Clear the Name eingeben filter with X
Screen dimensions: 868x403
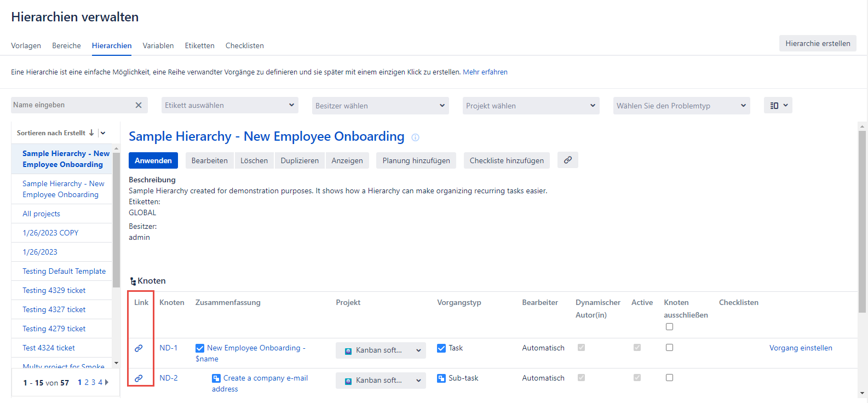pos(139,105)
